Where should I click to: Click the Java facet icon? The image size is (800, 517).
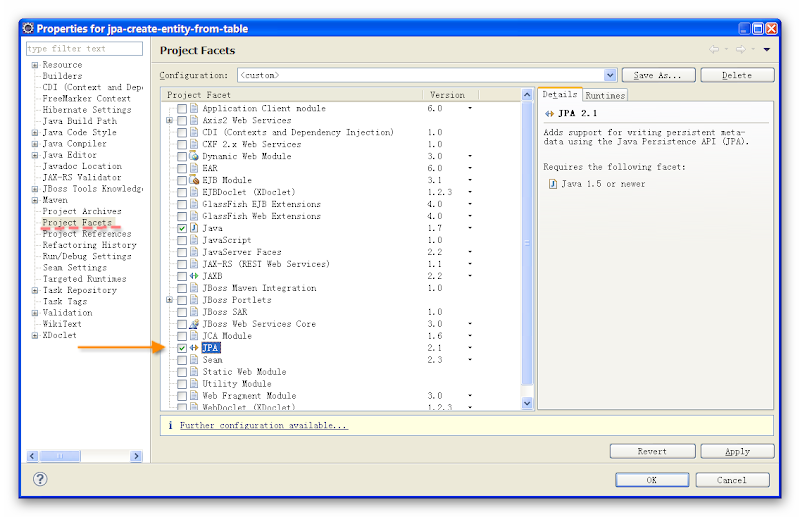(x=194, y=228)
